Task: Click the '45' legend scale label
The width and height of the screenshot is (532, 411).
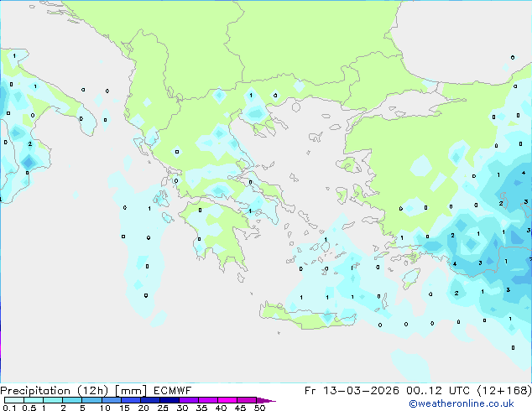Action: pos(240,408)
